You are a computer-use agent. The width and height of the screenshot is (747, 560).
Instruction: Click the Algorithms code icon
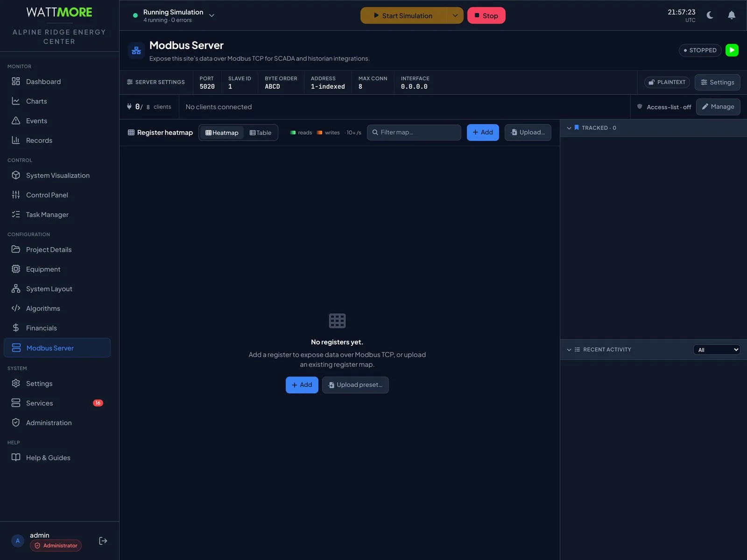point(16,308)
